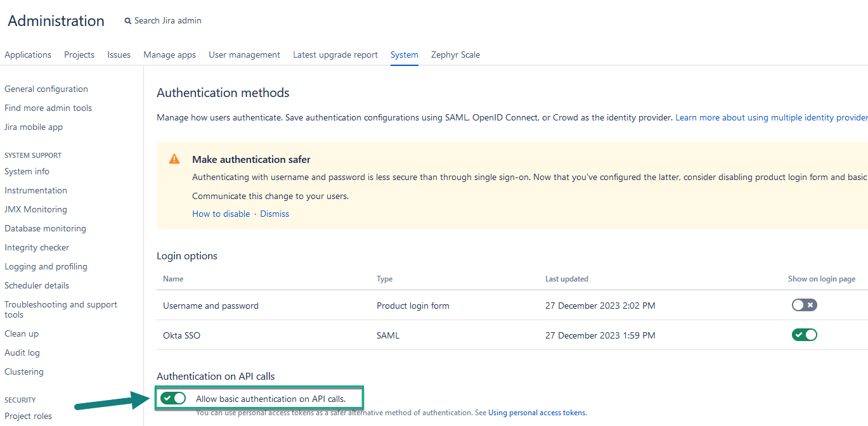Open General configuration settings
Viewport: 868px width, 426px height.
pyautogui.click(x=46, y=89)
